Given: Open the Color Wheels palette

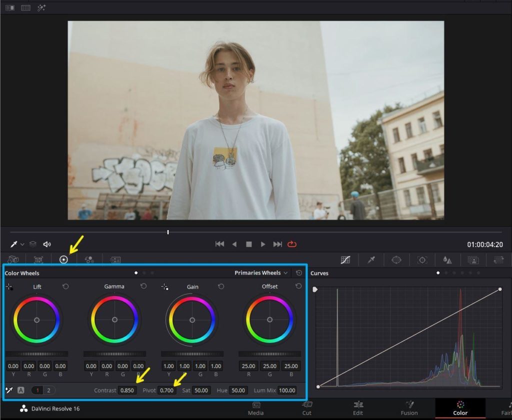Looking at the screenshot, I should pos(63,259).
